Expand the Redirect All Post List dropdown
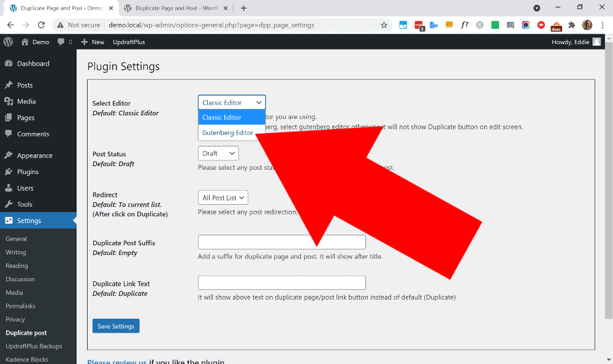 (223, 198)
